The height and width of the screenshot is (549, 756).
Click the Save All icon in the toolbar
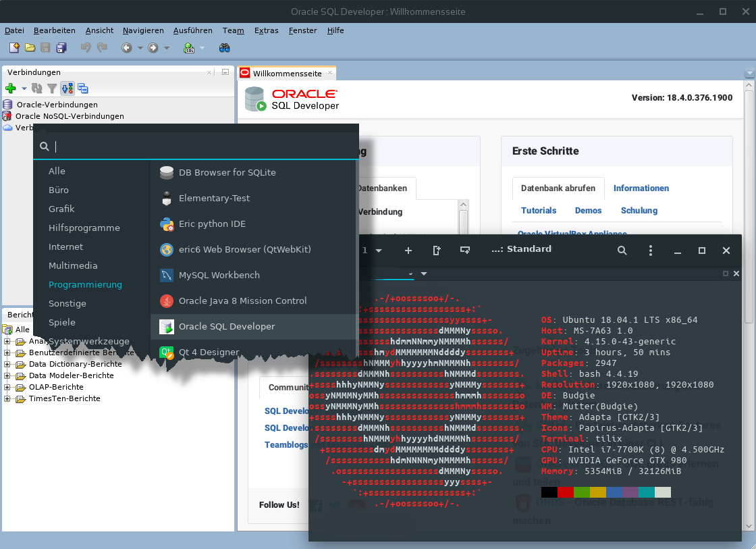(x=61, y=48)
